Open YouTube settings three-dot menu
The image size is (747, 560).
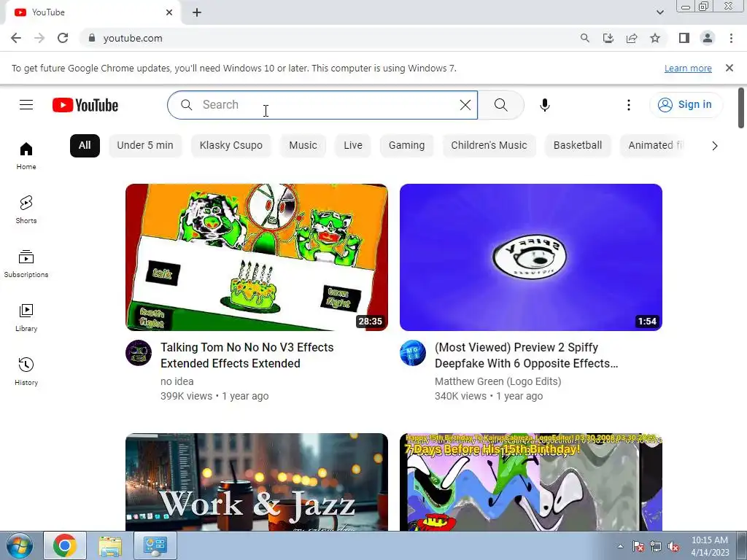pyautogui.click(x=629, y=105)
